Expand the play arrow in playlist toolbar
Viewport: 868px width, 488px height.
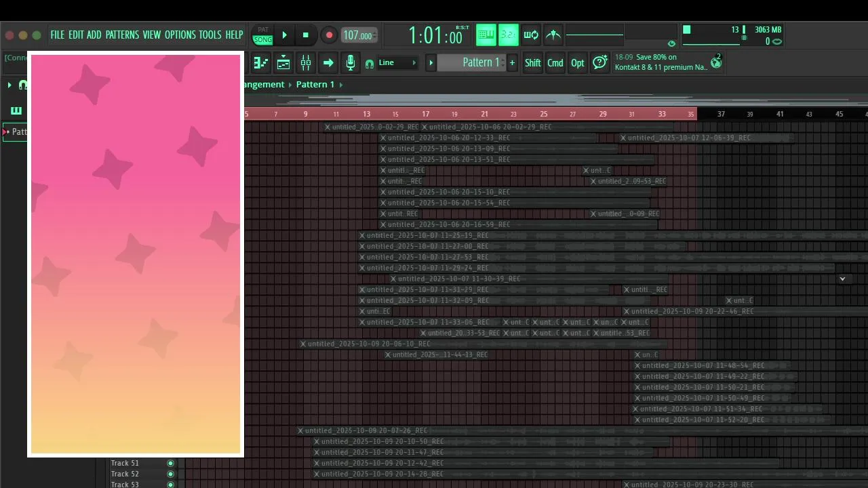tap(9, 85)
